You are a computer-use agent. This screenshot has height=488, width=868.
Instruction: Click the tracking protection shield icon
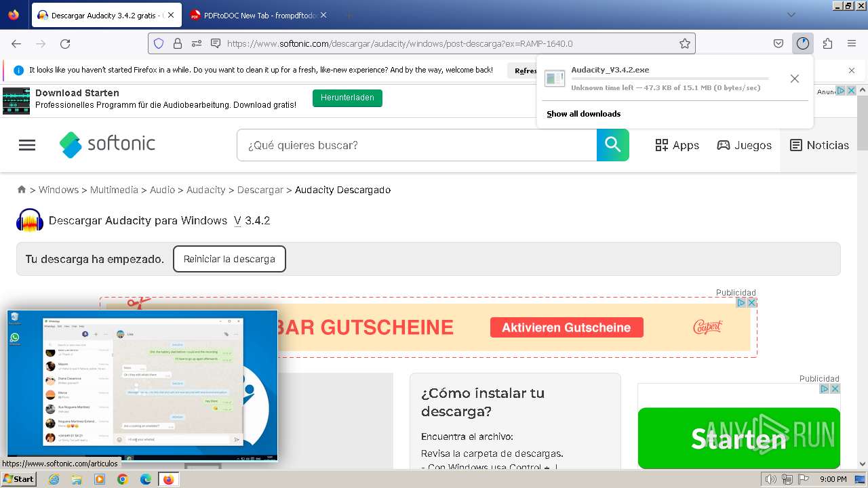[x=159, y=43]
